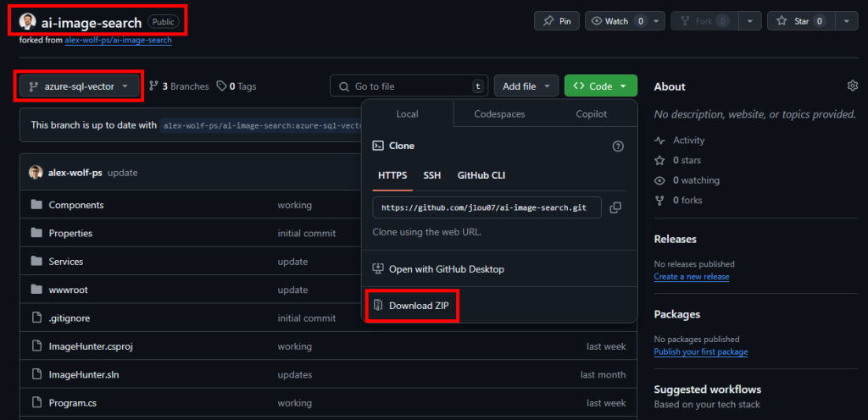View the 0 Tags link

tap(236, 86)
